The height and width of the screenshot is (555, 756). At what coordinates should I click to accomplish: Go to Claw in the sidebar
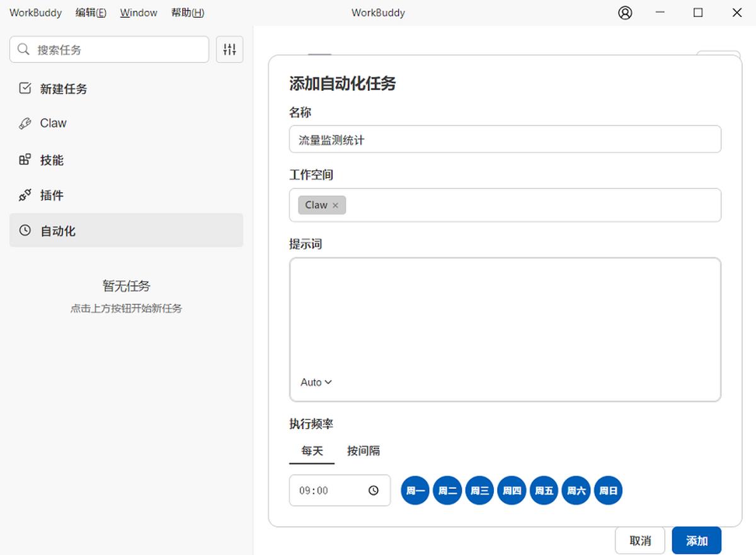(x=53, y=123)
